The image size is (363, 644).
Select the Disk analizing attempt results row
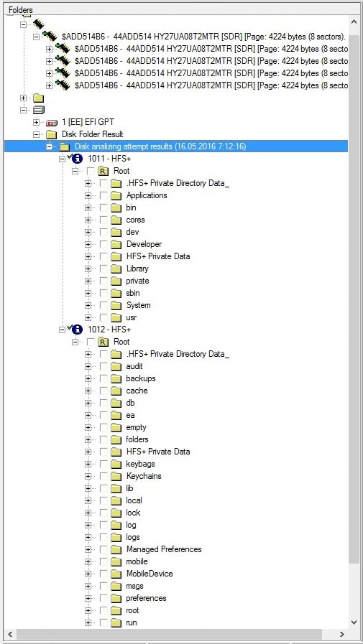[176, 146]
